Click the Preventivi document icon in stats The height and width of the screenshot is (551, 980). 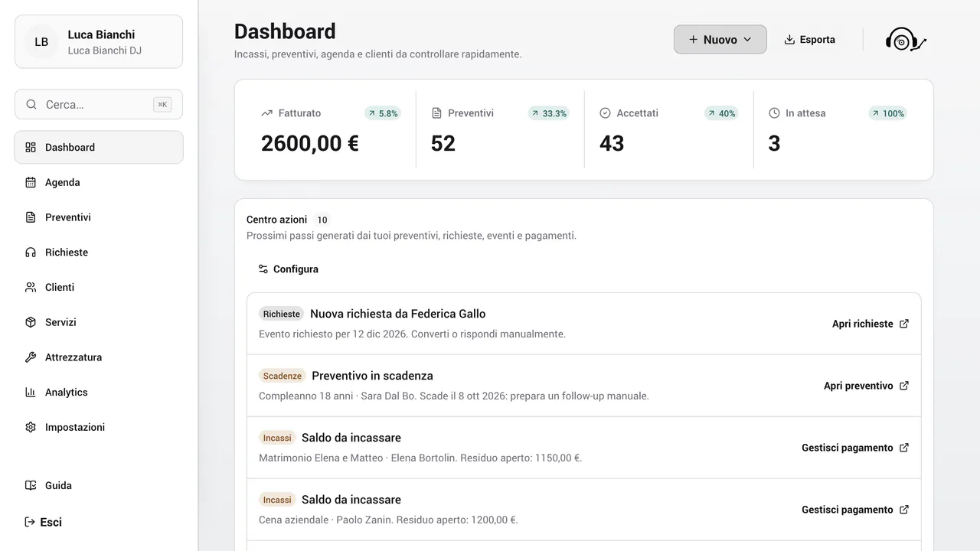pos(436,113)
